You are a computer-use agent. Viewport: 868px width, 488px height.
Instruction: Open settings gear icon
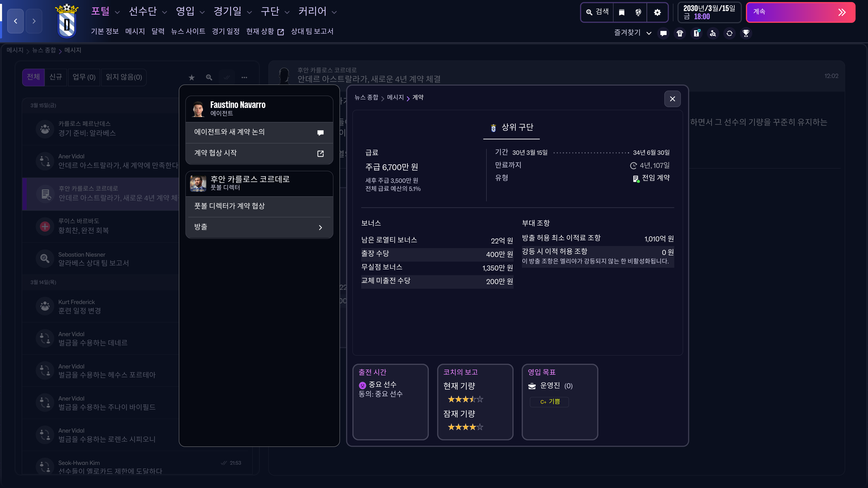(657, 12)
